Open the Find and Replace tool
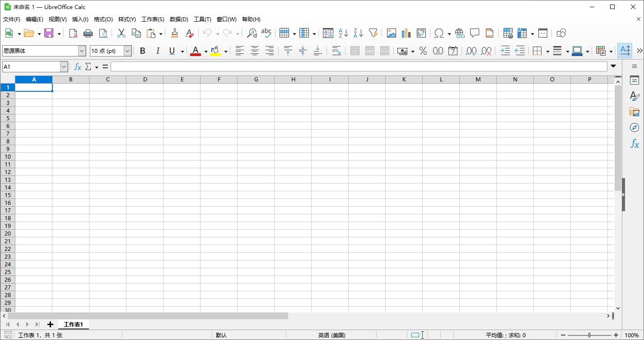Image resolution: width=644 pixels, height=340 pixels. click(252, 33)
